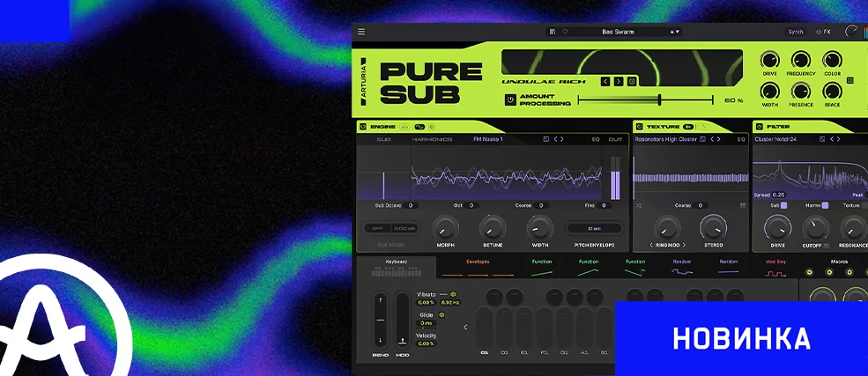Open the ENGINE section gear settings
The height and width of the screenshot is (376, 868).
point(432,127)
